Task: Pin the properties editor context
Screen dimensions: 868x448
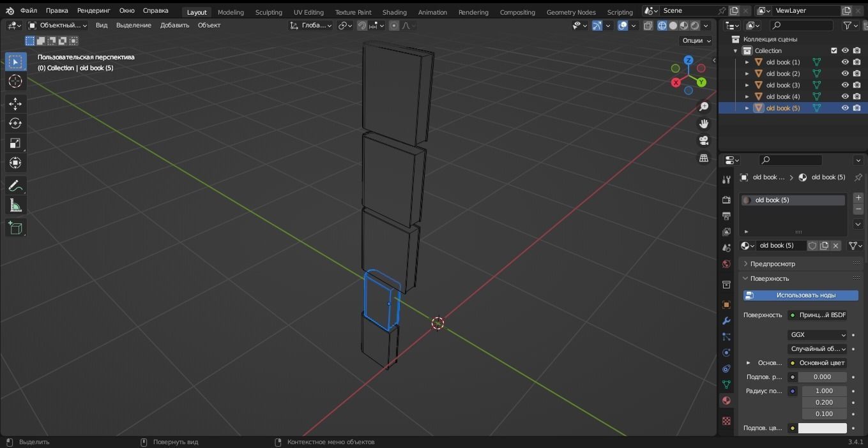Action: pos(858,177)
